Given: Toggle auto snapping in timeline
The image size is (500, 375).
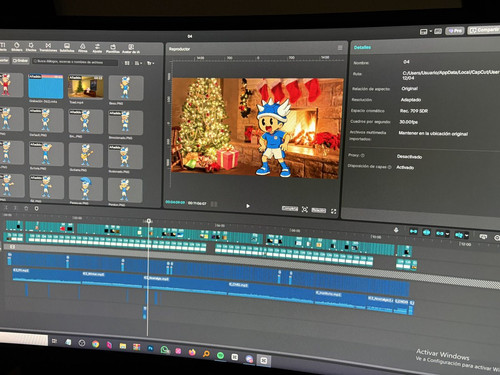Looking at the screenshot, I should coord(426,232).
